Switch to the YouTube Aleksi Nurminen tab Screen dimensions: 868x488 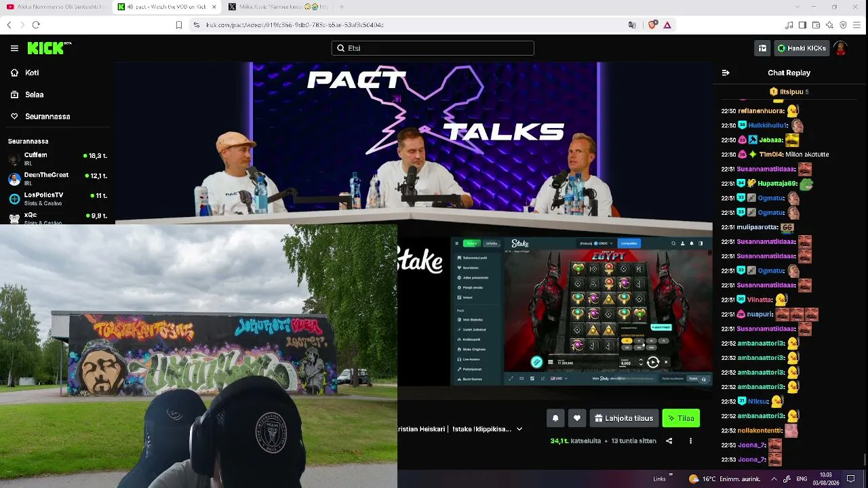(56, 7)
